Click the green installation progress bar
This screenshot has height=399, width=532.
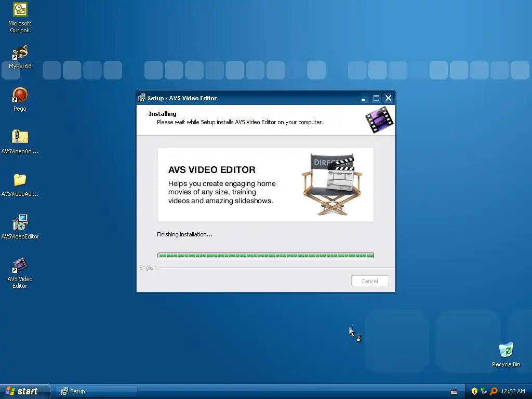265,255
